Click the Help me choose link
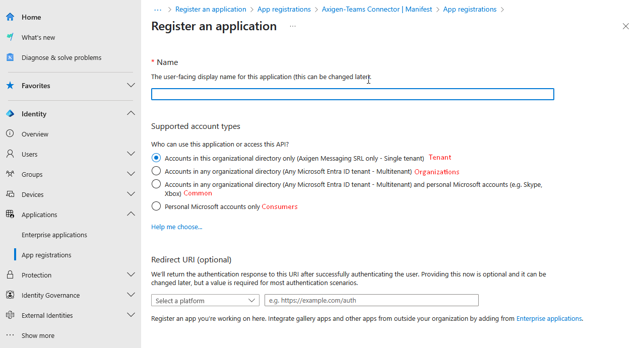 [x=176, y=227]
